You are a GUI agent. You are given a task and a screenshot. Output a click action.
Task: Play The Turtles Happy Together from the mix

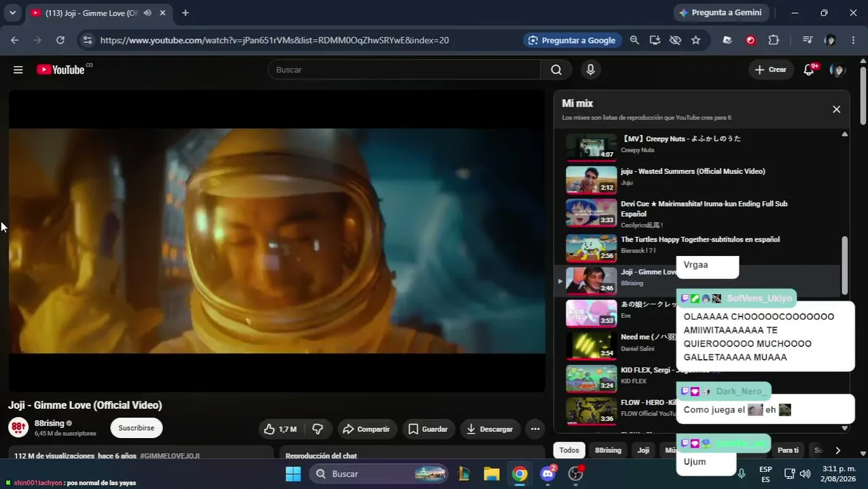(591, 248)
